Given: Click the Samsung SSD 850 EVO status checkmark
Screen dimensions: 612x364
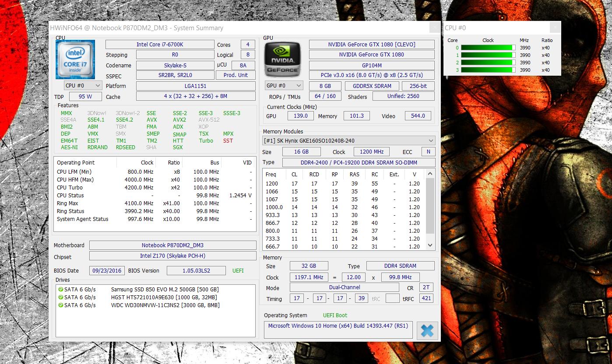Looking at the screenshot, I should click(60, 290).
